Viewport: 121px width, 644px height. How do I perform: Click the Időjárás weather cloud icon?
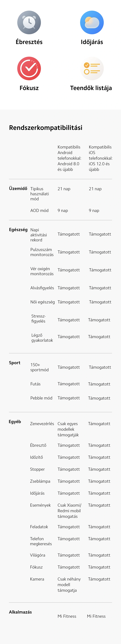click(92, 23)
